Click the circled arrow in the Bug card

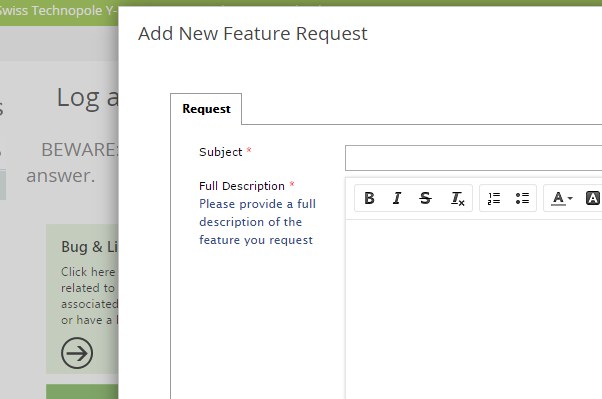pos(77,353)
